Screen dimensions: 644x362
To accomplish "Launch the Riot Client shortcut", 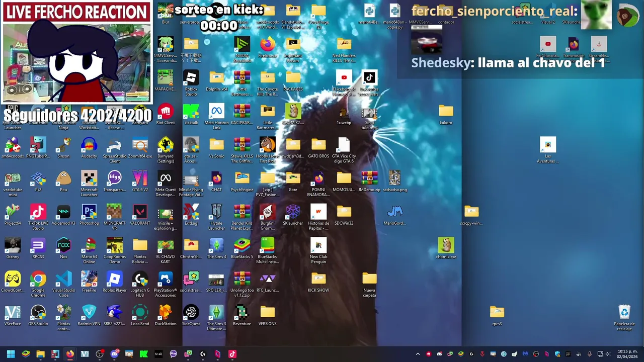I will point(166,114).
